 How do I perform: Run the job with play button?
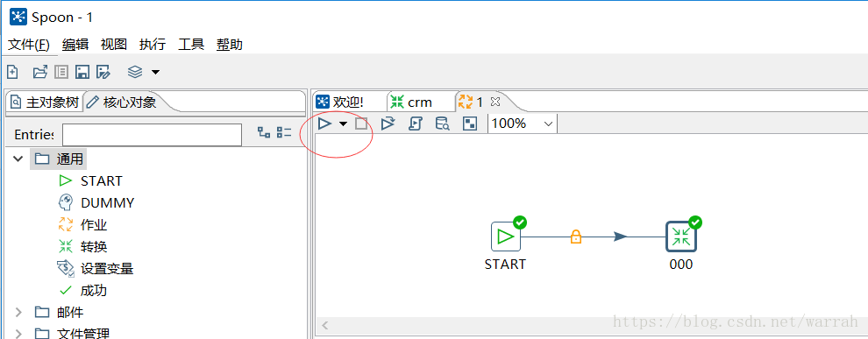(x=325, y=124)
